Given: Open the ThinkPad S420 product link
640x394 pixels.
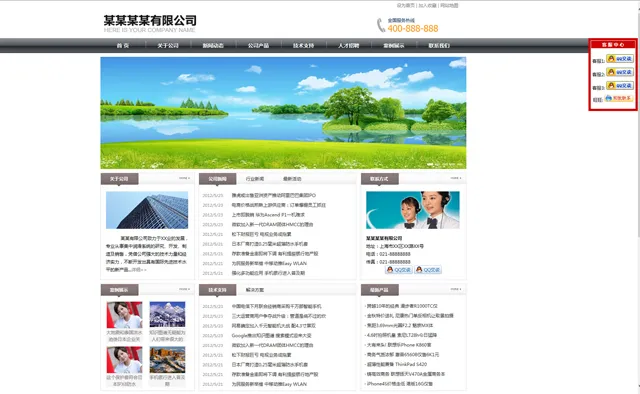Looking at the screenshot, I should click(397, 364).
